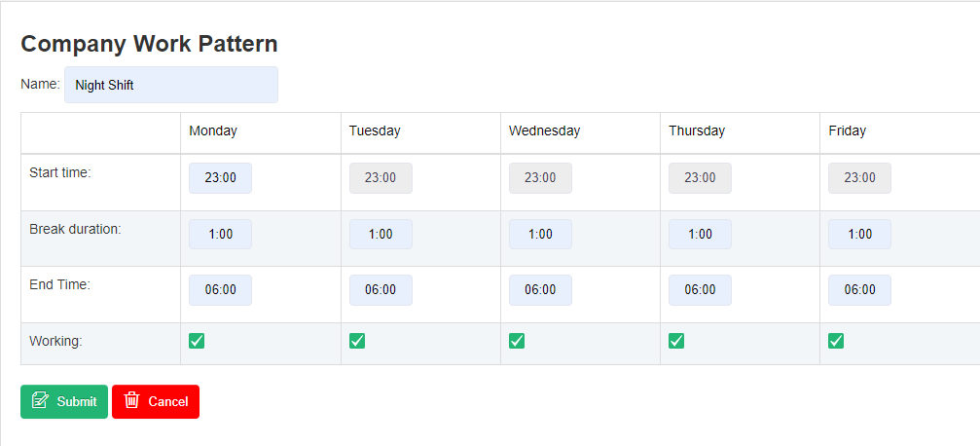
Task: Click the trash icon on Cancel button
Action: click(x=132, y=400)
